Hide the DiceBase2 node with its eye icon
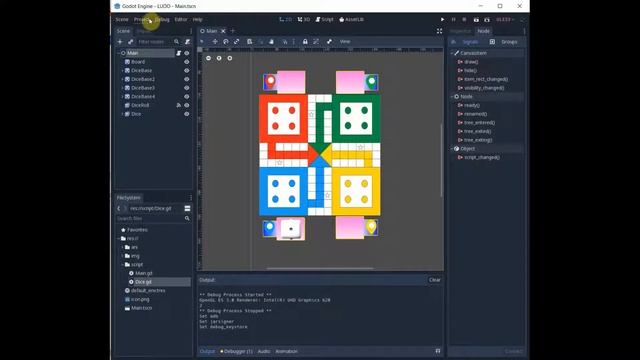The height and width of the screenshot is (360, 640). [x=187, y=79]
